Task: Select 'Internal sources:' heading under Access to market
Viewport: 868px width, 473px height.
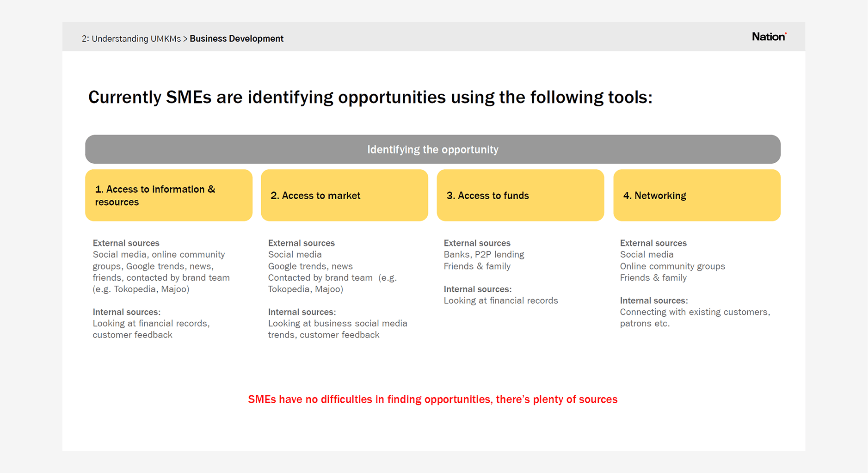Action: point(302,312)
